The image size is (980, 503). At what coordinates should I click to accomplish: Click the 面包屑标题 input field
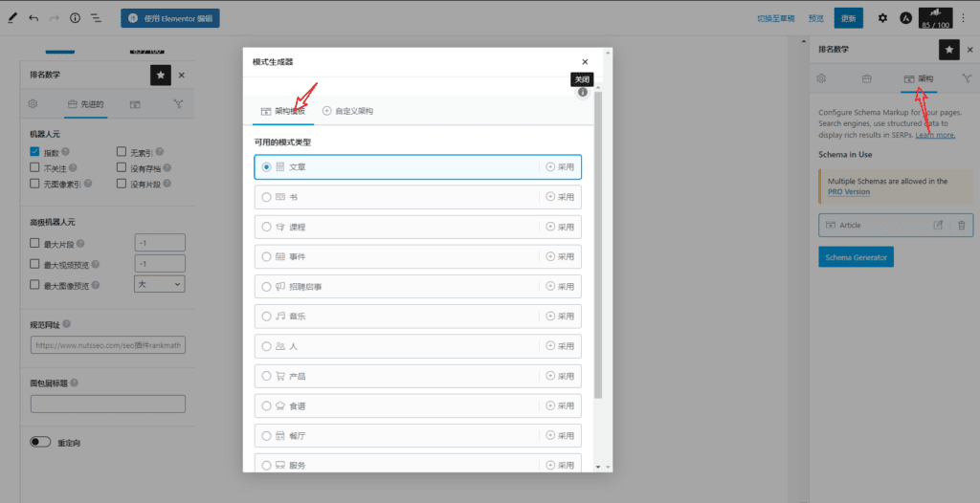pyautogui.click(x=108, y=404)
